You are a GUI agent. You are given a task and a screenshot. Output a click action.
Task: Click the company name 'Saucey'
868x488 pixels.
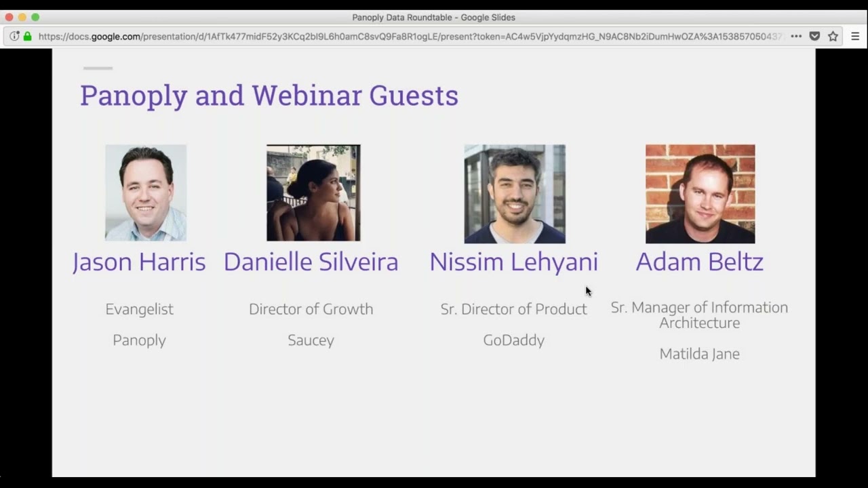pos(311,340)
